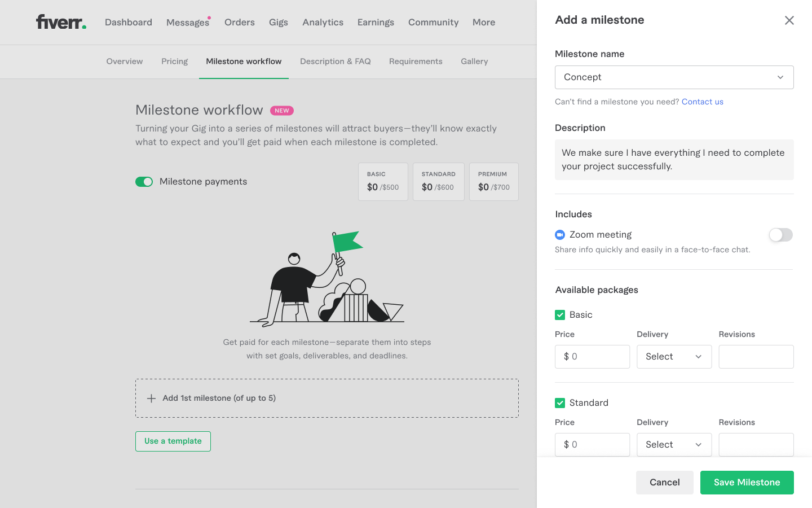Screen dimensions: 812x508
Task: Focus the Basic package Price field
Action: [598, 357]
